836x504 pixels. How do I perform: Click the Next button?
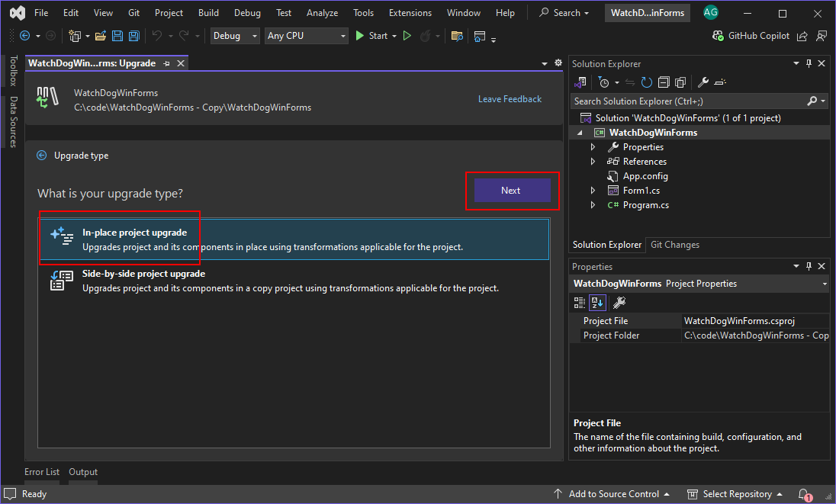511,191
